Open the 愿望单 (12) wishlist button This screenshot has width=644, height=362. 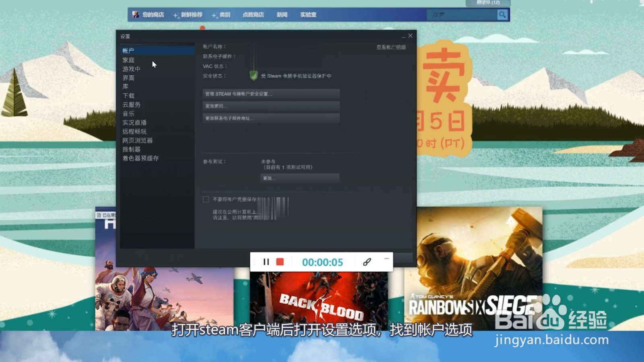point(488,2)
